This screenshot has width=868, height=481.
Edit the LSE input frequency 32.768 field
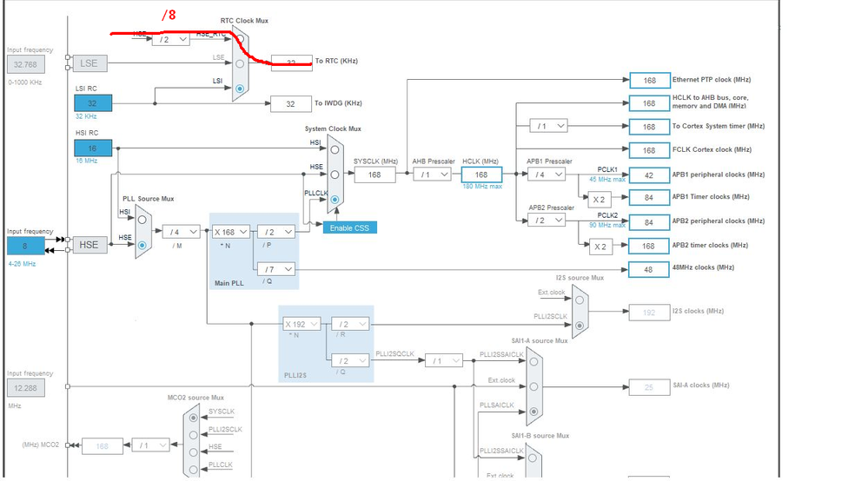coord(26,64)
